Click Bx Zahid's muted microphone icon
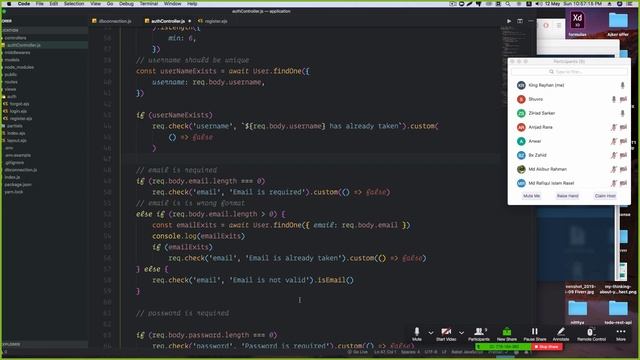The width and height of the screenshot is (640, 360). coord(613,155)
